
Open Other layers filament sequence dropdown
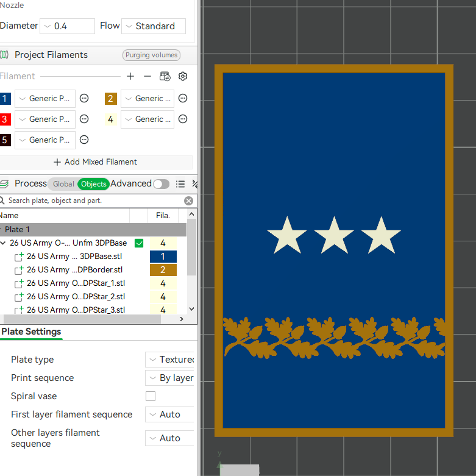pyautogui.click(x=169, y=438)
